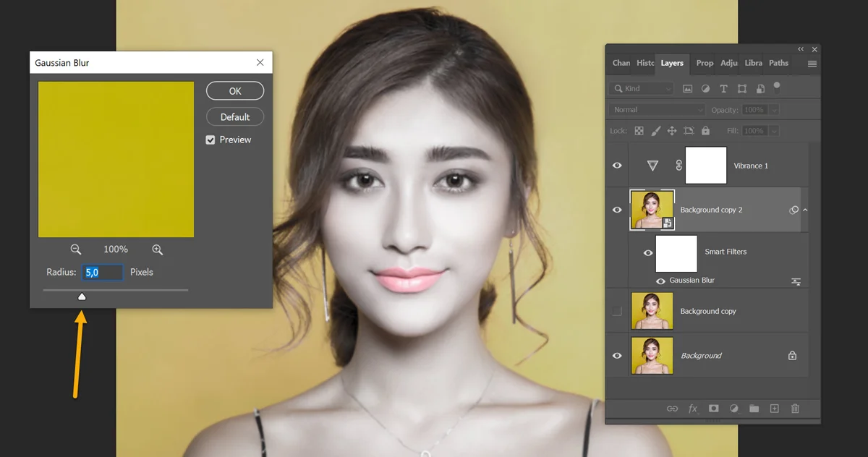The height and width of the screenshot is (457, 868).
Task: Hide the Gaussian Blur smart filter
Action: tap(660, 281)
